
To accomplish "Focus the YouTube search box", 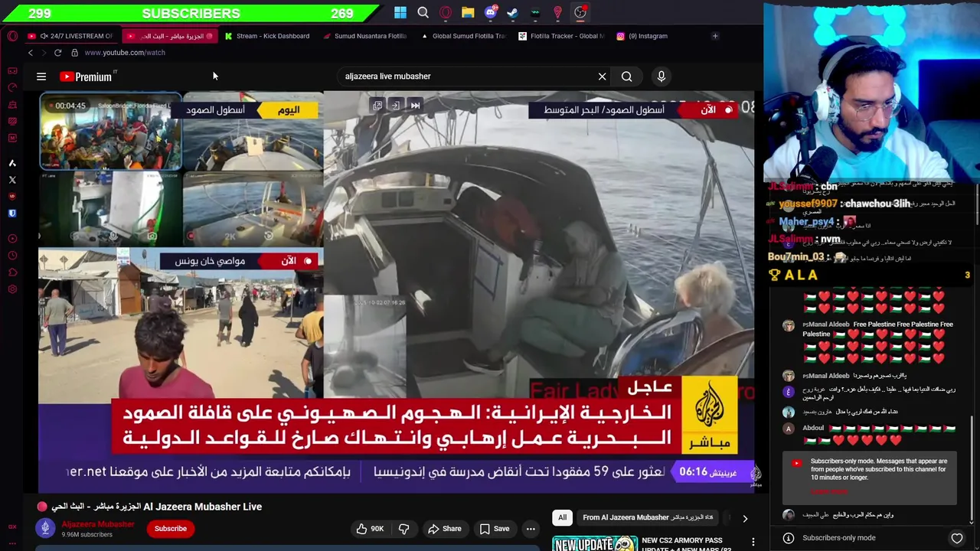I will [467, 77].
